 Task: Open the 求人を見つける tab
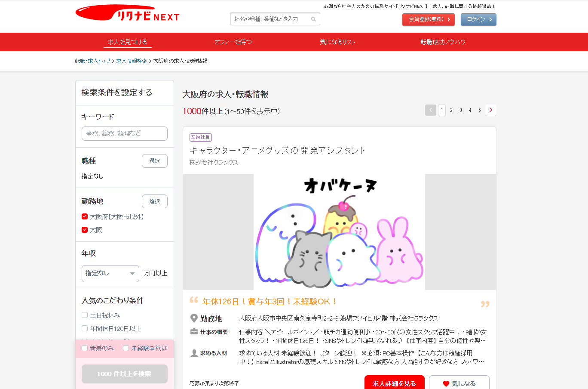128,42
